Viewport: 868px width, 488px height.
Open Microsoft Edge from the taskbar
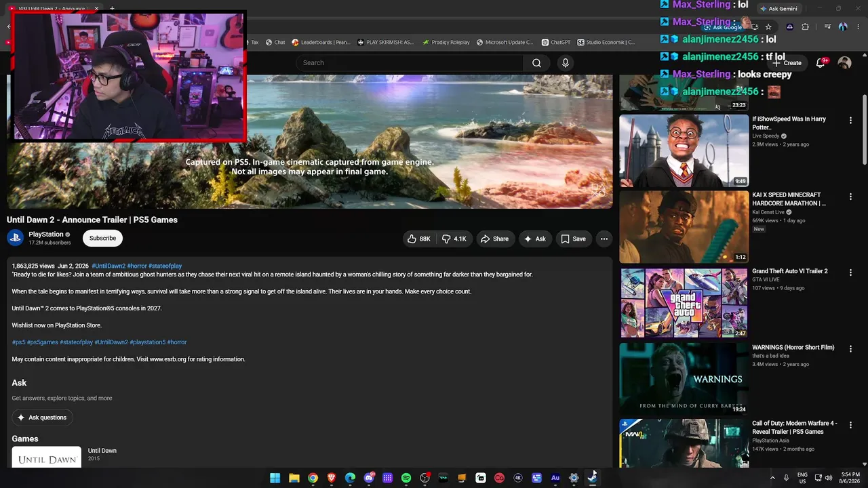click(x=350, y=478)
